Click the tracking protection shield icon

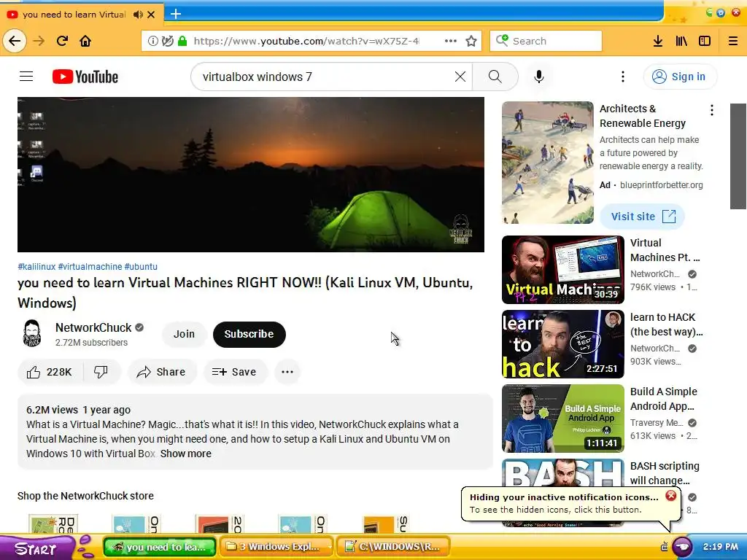167,41
